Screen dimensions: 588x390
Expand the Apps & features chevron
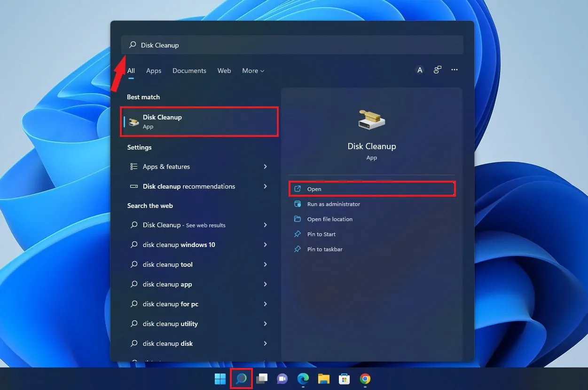[265, 167]
